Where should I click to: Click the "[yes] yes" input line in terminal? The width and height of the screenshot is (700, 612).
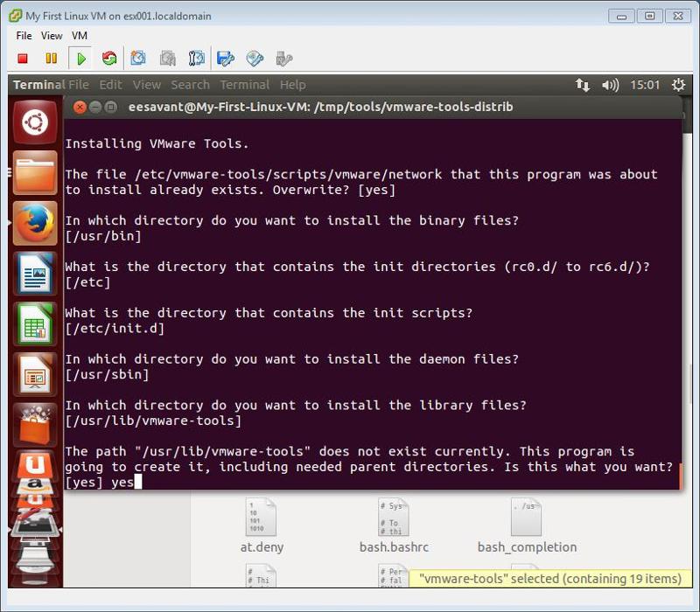103,483
